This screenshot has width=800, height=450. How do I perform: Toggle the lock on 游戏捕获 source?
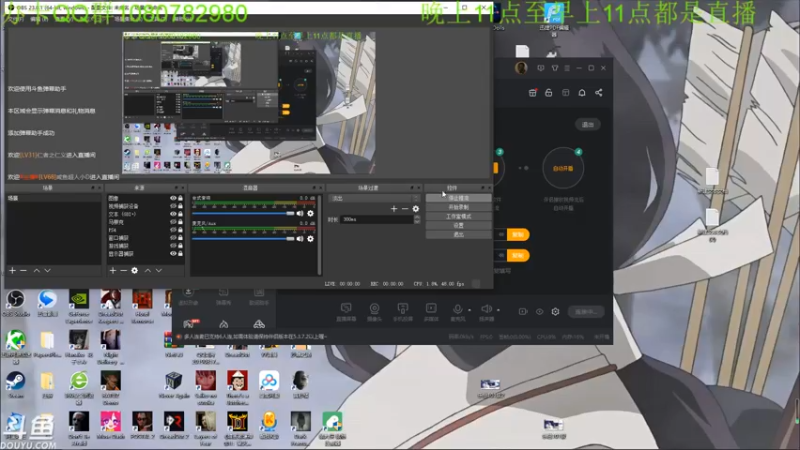(180, 245)
